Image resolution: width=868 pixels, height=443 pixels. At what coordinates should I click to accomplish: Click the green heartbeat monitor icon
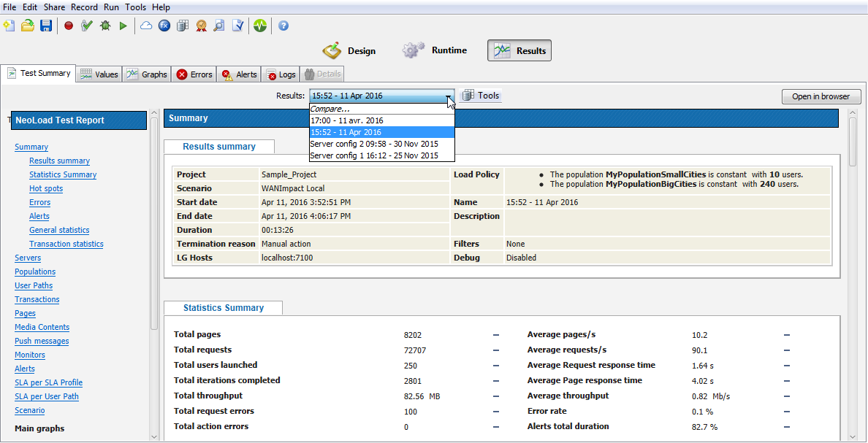261,26
